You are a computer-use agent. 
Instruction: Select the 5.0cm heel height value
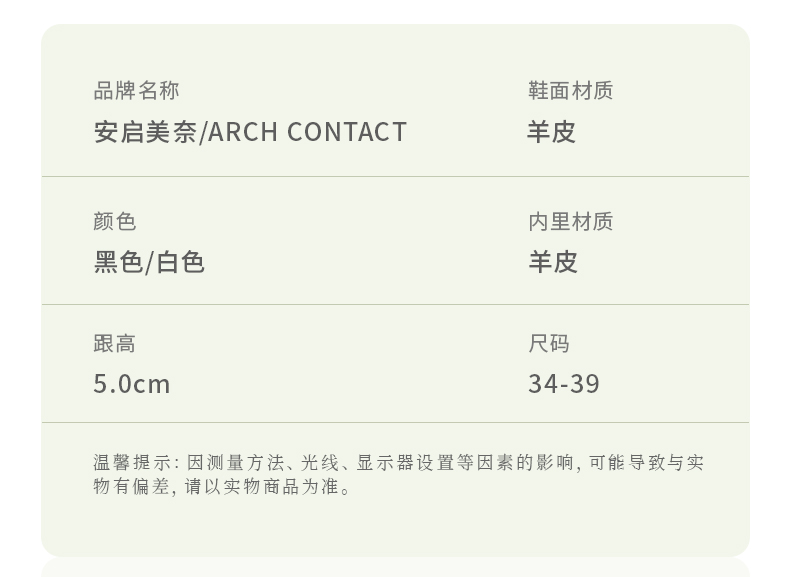coord(132,384)
